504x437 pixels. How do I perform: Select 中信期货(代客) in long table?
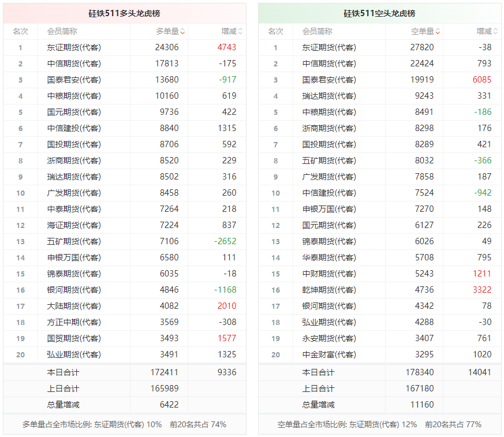[74, 64]
